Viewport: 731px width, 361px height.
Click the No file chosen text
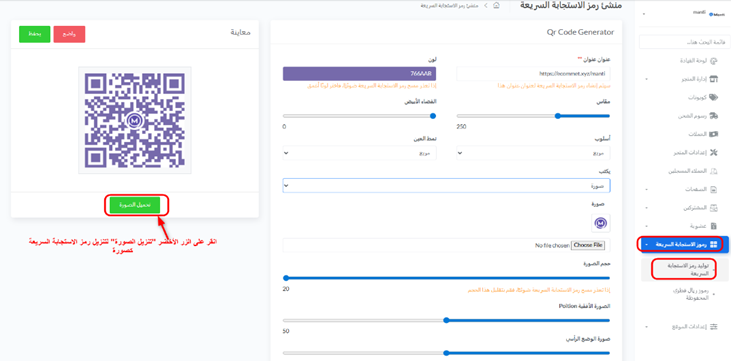click(x=552, y=245)
